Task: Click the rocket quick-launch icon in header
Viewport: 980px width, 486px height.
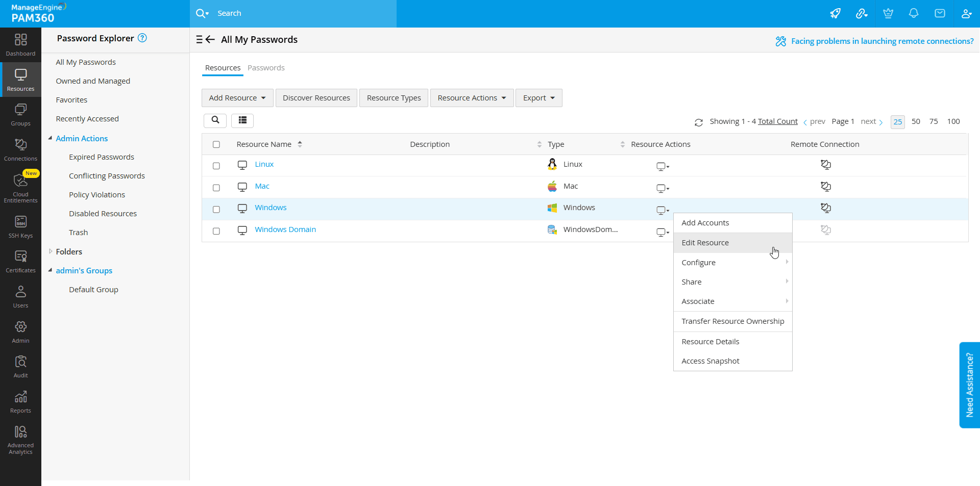Action: pyautogui.click(x=836, y=13)
